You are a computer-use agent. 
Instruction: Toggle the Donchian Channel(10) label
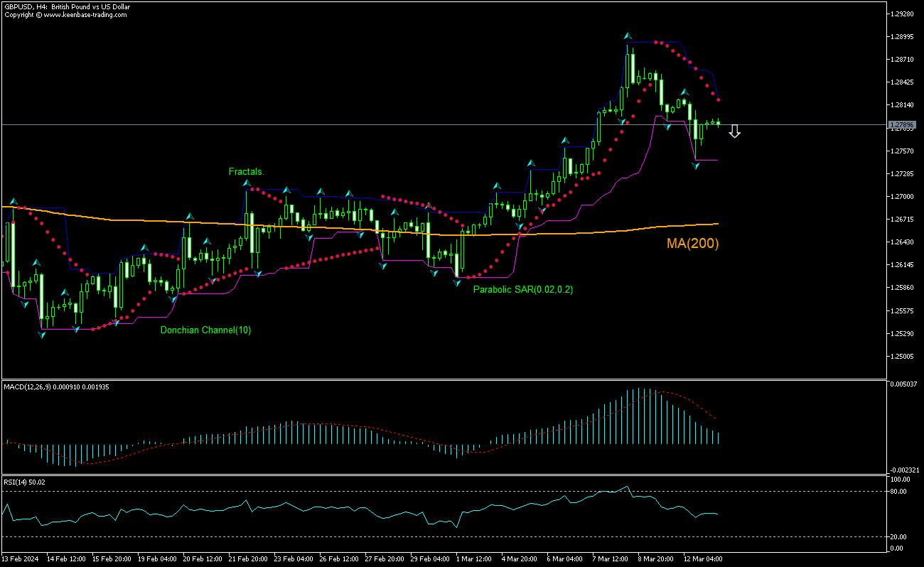click(205, 330)
